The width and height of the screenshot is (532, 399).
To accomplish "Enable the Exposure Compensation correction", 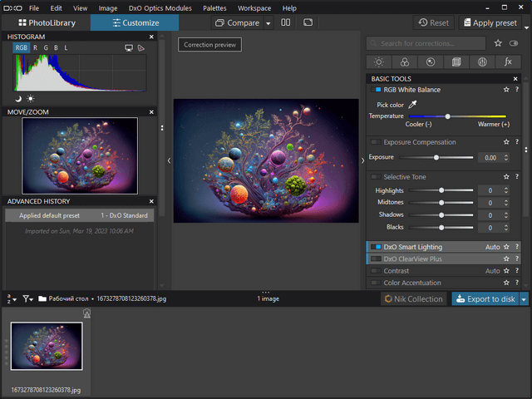I will pos(377,142).
